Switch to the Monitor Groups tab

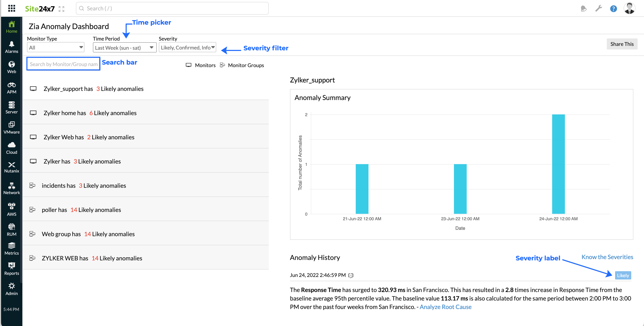click(x=246, y=65)
